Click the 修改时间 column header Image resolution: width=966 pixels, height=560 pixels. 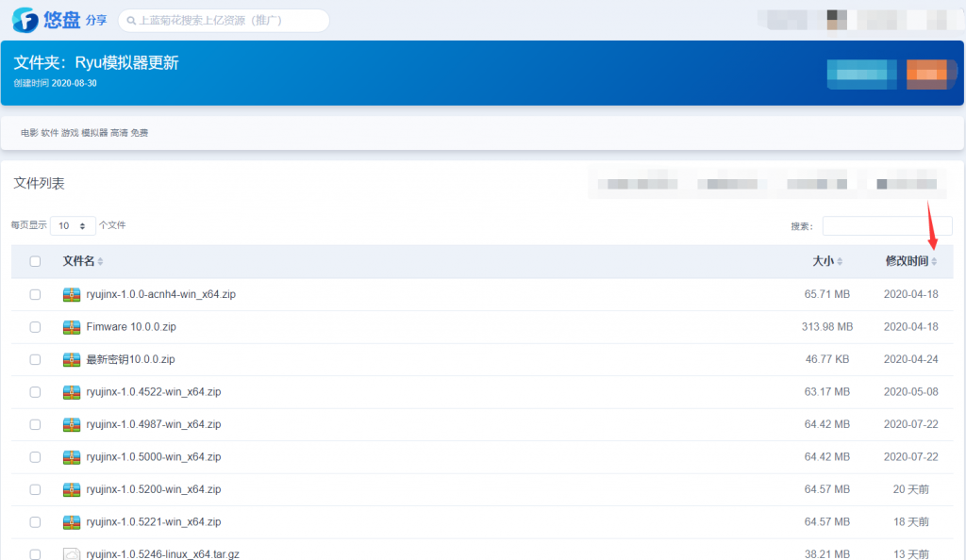point(907,261)
